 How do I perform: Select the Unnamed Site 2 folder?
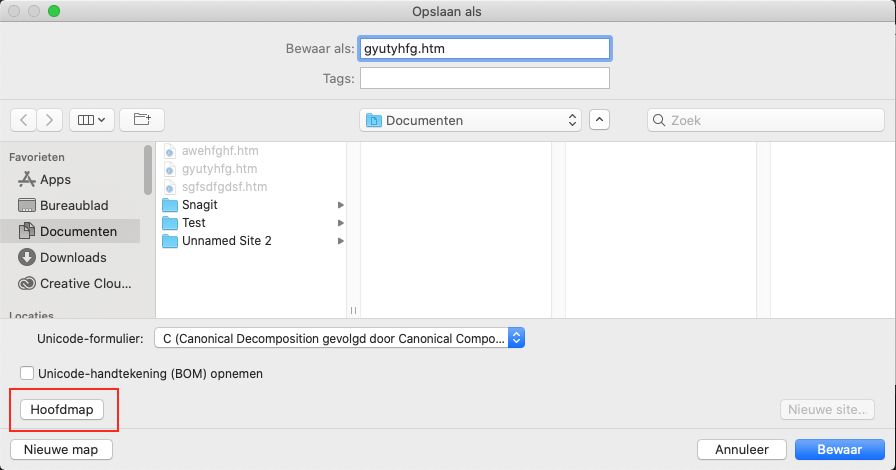pos(226,241)
